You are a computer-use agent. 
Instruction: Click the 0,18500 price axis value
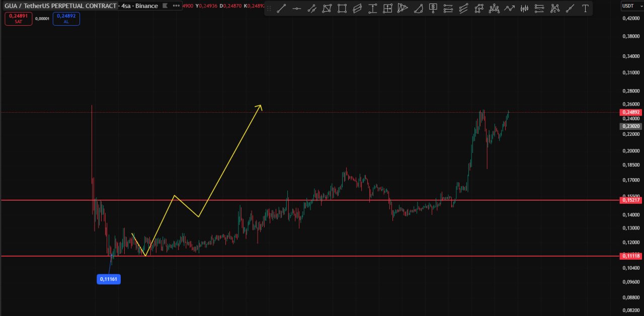(631, 165)
